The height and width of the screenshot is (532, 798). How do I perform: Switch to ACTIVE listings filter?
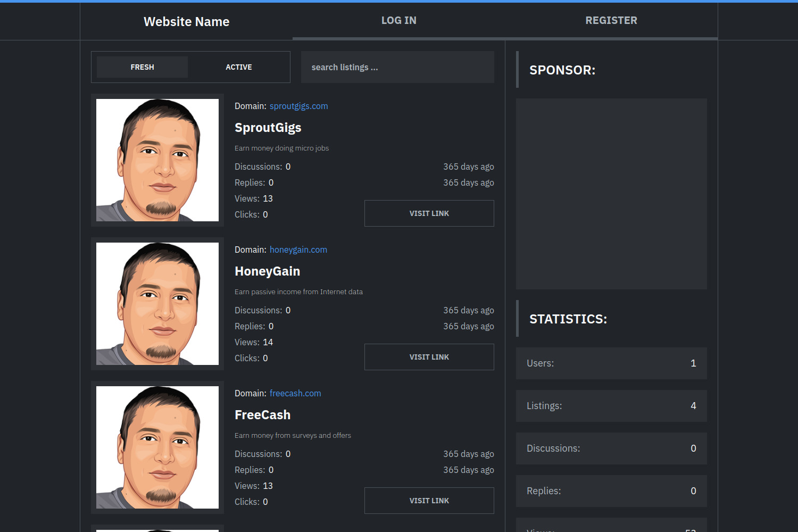click(x=238, y=67)
